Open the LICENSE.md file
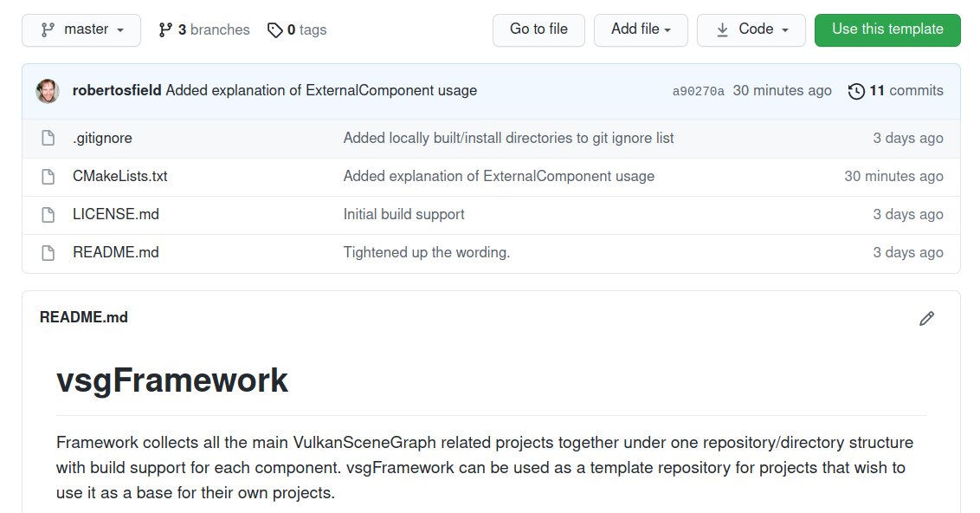This screenshot has height=513, width=980. coord(116,214)
